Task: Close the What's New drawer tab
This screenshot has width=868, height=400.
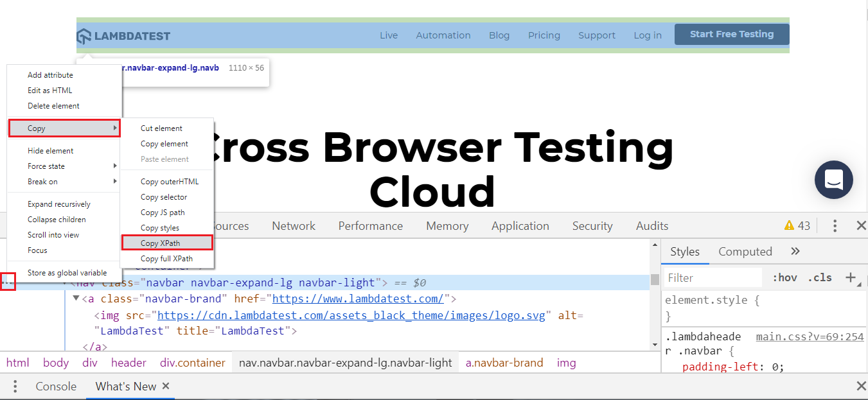Action: (166, 386)
